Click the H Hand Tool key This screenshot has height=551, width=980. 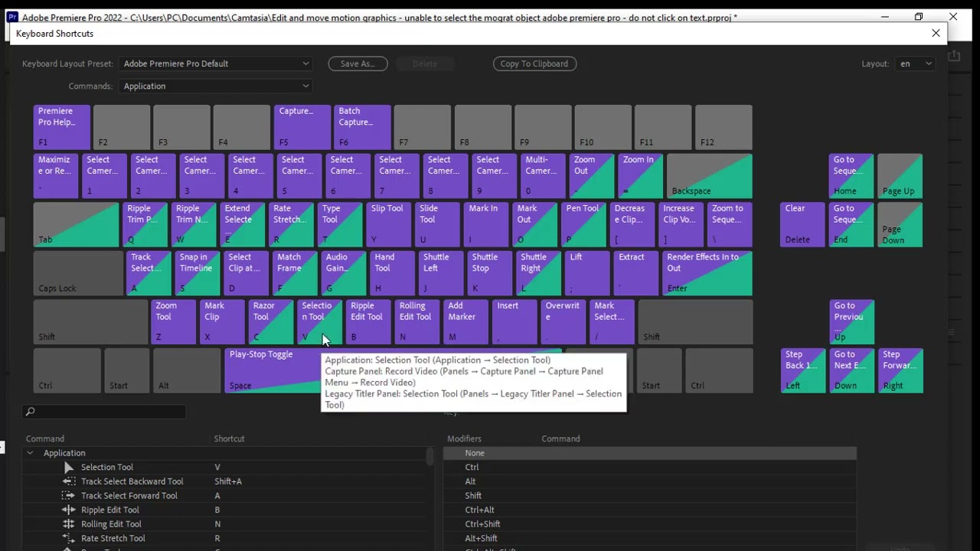click(392, 274)
